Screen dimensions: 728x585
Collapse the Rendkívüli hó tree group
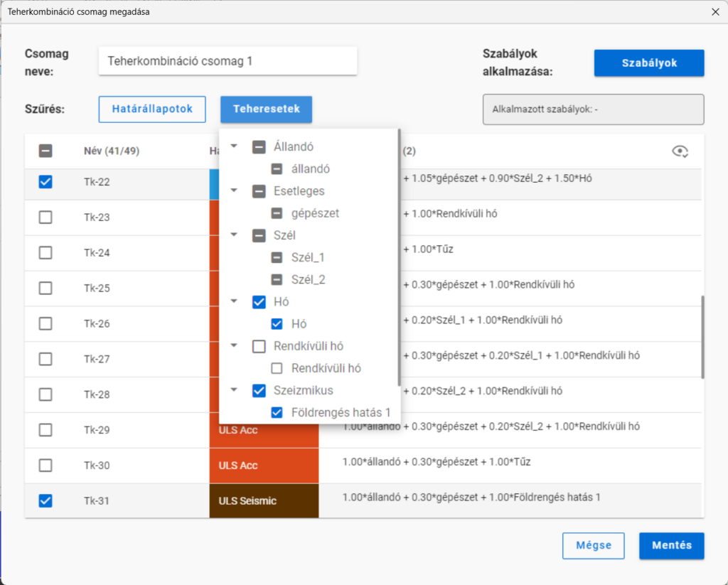point(234,345)
